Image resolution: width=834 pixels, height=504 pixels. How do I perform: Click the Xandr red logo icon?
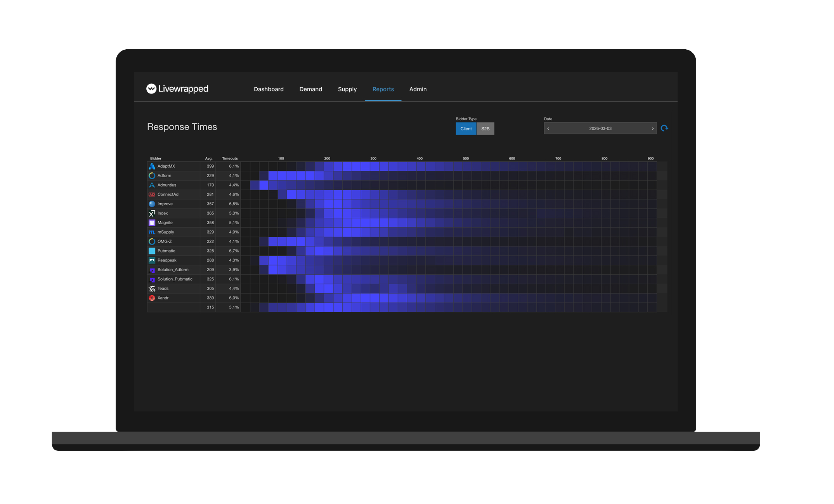152,298
